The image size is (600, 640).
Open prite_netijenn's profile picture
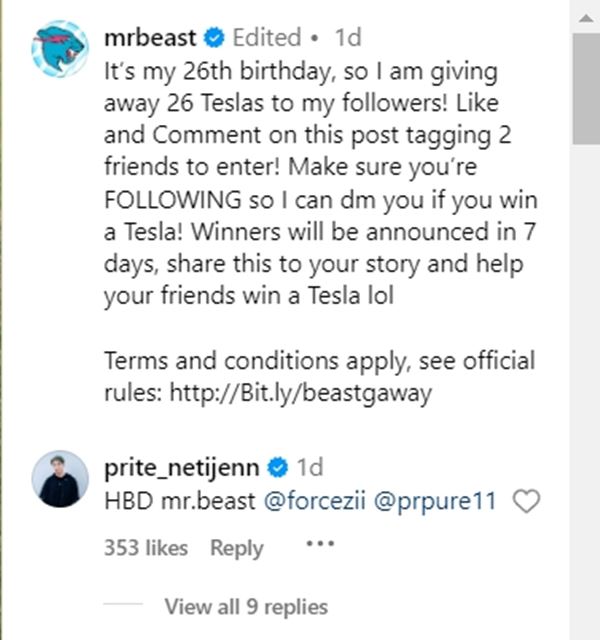click(x=60, y=479)
